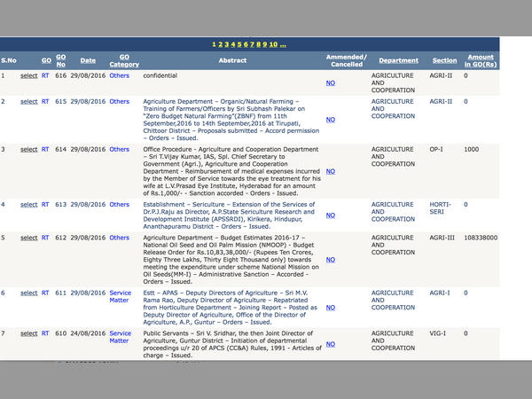Sort by GO column header
Screen dimensions: 532x399
tap(45, 61)
